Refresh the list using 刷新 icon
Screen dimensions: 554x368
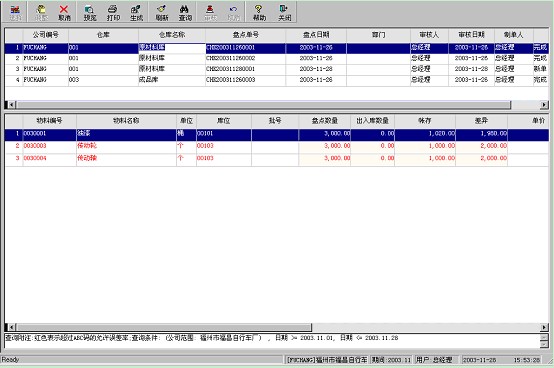(x=162, y=13)
